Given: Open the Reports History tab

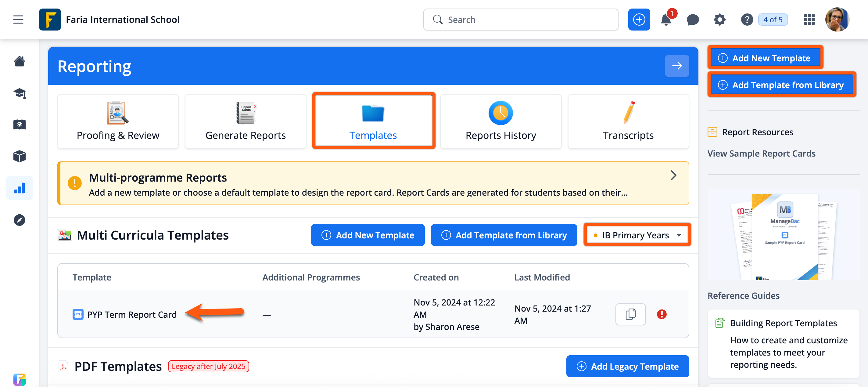Looking at the screenshot, I should [500, 121].
